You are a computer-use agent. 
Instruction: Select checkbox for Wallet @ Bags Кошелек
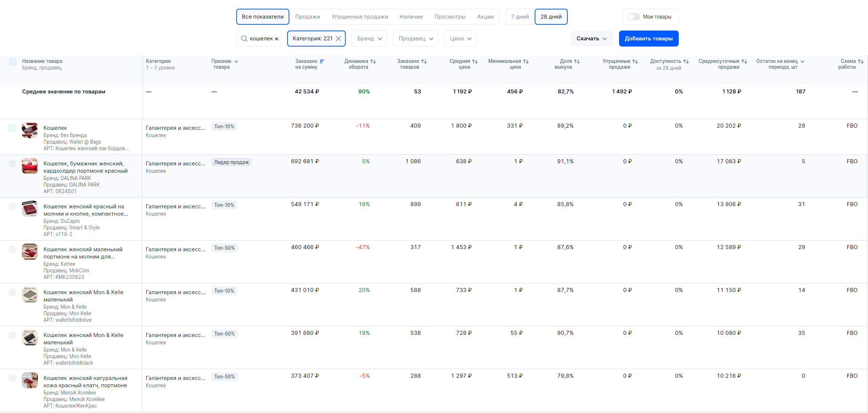click(12, 128)
